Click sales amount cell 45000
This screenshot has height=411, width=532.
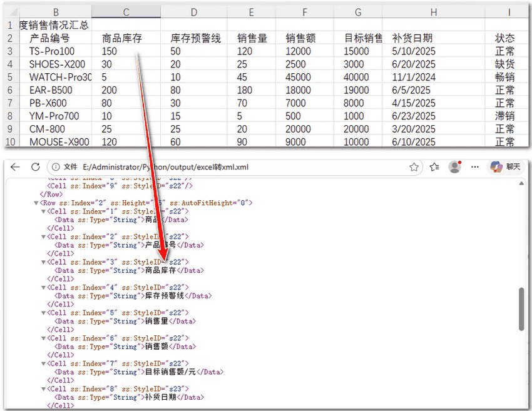pyautogui.click(x=305, y=77)
